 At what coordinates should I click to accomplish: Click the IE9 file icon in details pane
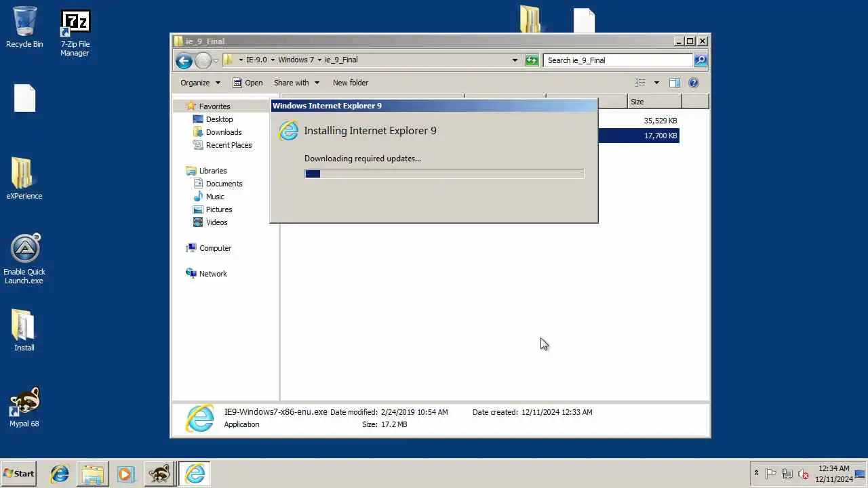(x=200, y=418)
